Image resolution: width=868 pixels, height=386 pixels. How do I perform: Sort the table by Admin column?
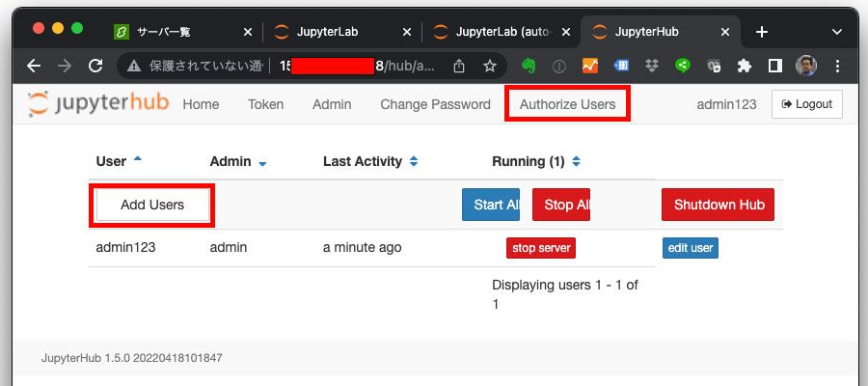(238, 162)
